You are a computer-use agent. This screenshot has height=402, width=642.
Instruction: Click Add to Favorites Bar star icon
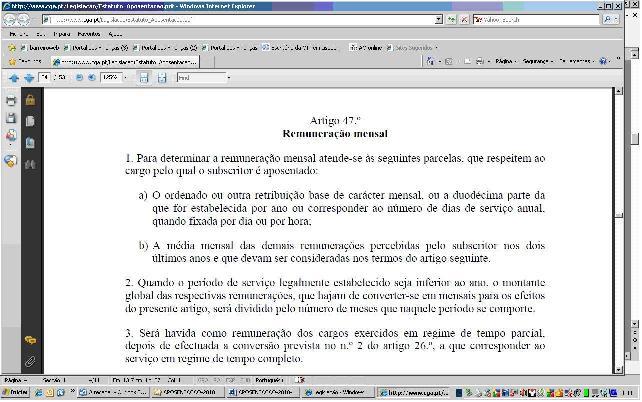coord(12,48)
